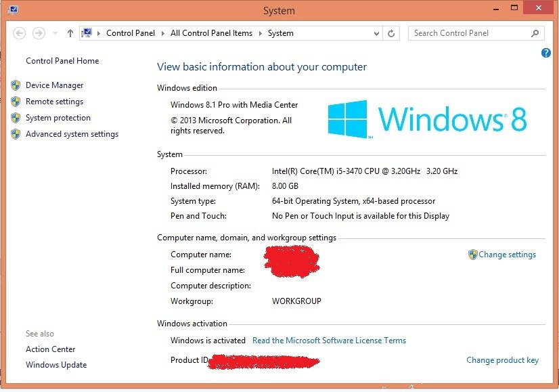Viewport: 559px width, 392px height.
Task: Open Device Manager from sidebar
Action: 54,85
